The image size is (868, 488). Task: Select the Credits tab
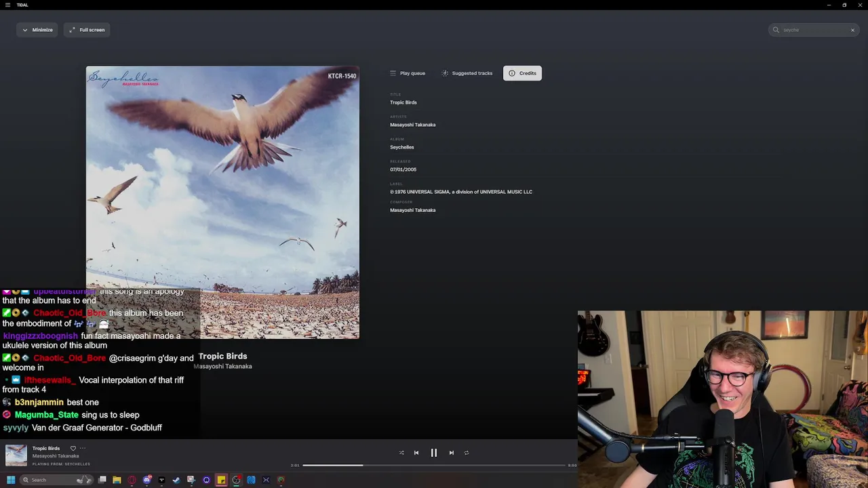point(522,73)
